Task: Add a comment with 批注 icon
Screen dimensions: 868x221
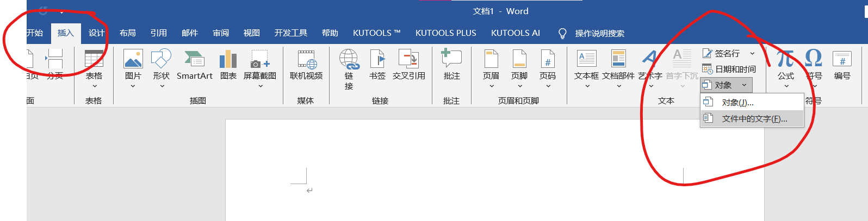Action: (451, 58)
